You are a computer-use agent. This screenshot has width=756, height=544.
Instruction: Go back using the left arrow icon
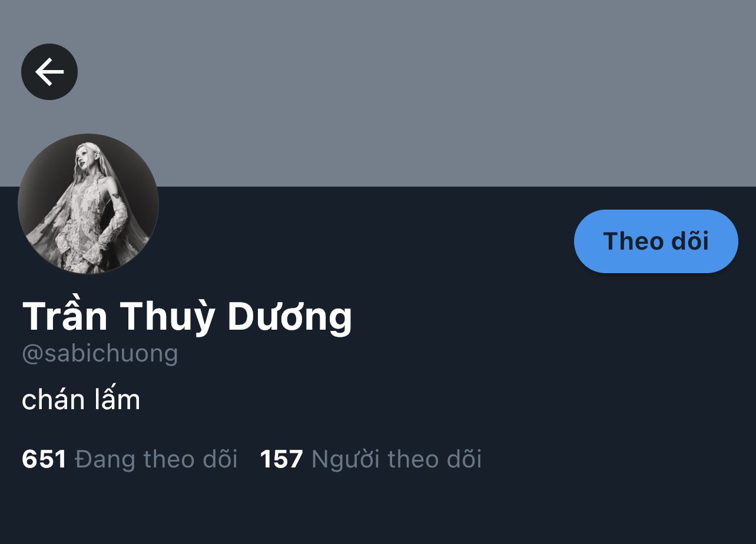click(49, 72)
